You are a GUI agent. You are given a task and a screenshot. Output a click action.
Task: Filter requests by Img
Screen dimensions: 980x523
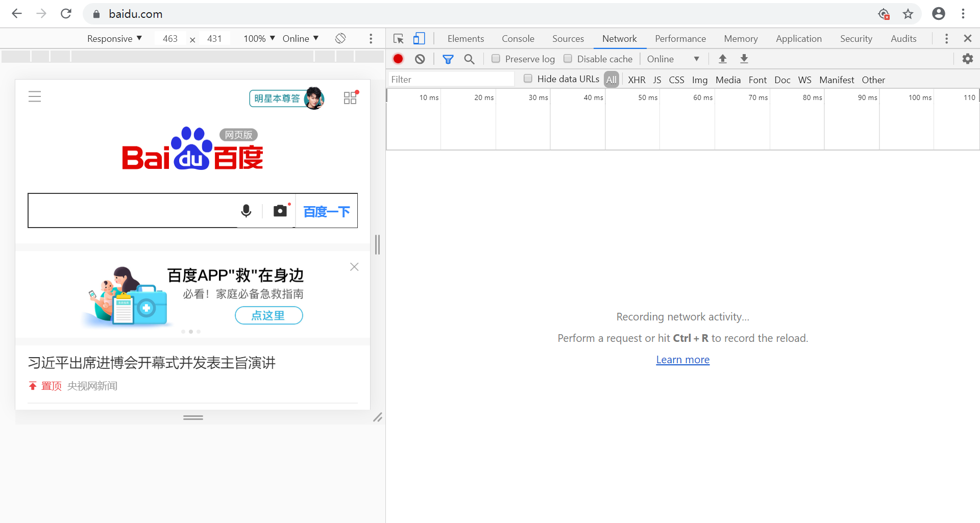click(699, 80)
